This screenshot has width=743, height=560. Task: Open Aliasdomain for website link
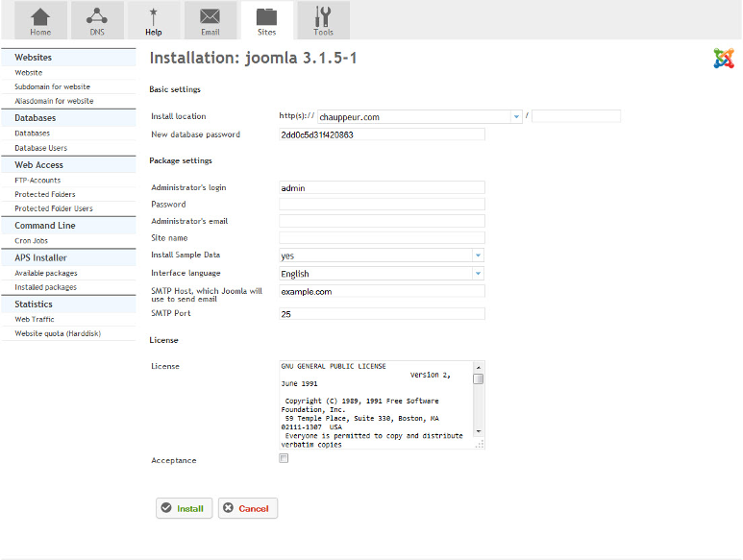coord(54,101)
